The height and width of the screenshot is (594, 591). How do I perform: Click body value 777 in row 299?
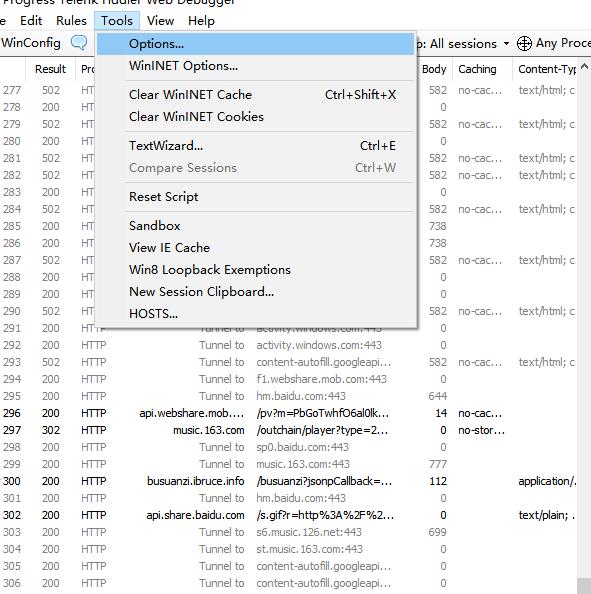438,464
